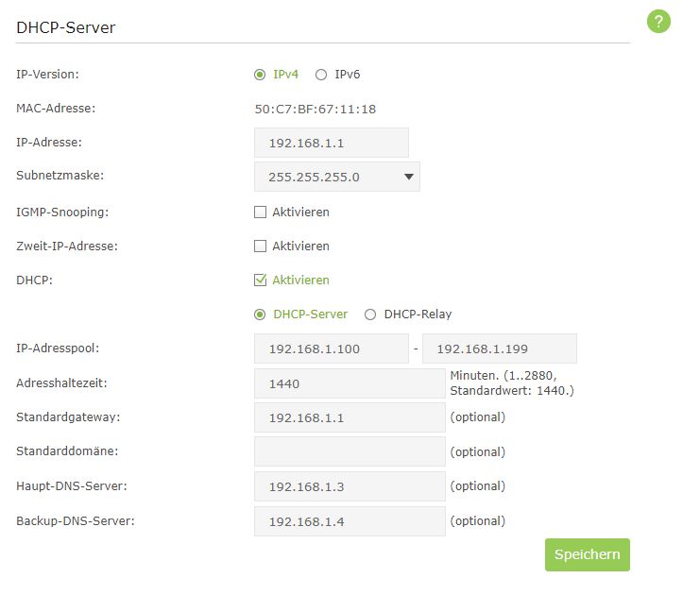Click the IP-Adresse field with 192.168.1.1

coord(331,143)
